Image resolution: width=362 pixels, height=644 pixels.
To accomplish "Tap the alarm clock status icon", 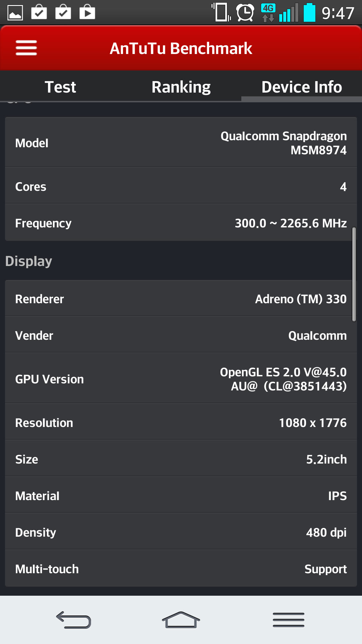I will click(x=245, y=13).
